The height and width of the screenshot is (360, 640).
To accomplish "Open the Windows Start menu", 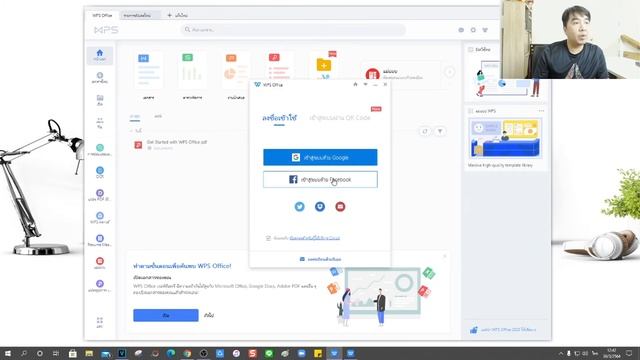I will click(x=7, y=353).
